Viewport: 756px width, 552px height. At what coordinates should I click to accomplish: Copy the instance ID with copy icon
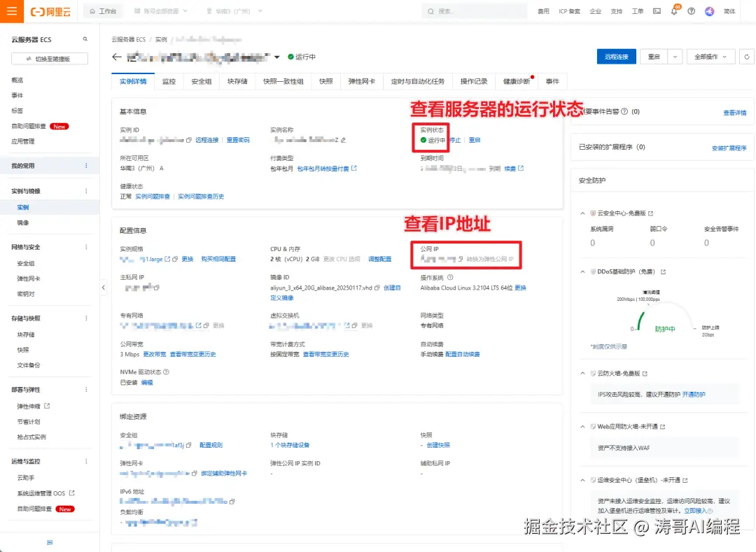click(x=189, y=140)
